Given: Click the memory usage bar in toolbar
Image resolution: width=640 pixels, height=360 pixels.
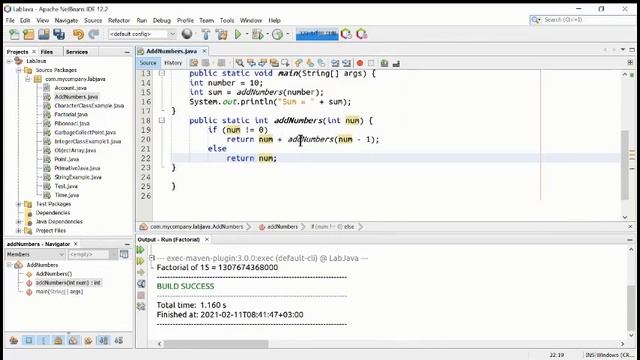Looking at the screenshot, I should tap(317, 34).
